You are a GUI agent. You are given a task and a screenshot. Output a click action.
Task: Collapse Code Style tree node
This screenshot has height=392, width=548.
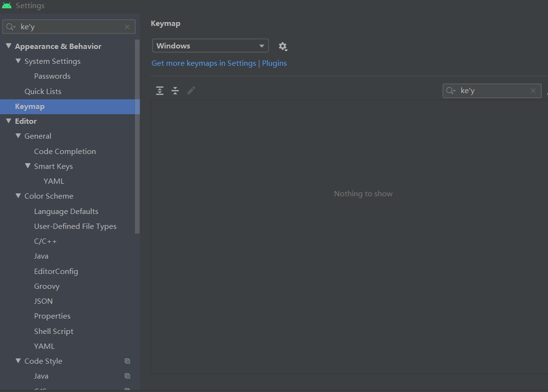click(18, 361)
